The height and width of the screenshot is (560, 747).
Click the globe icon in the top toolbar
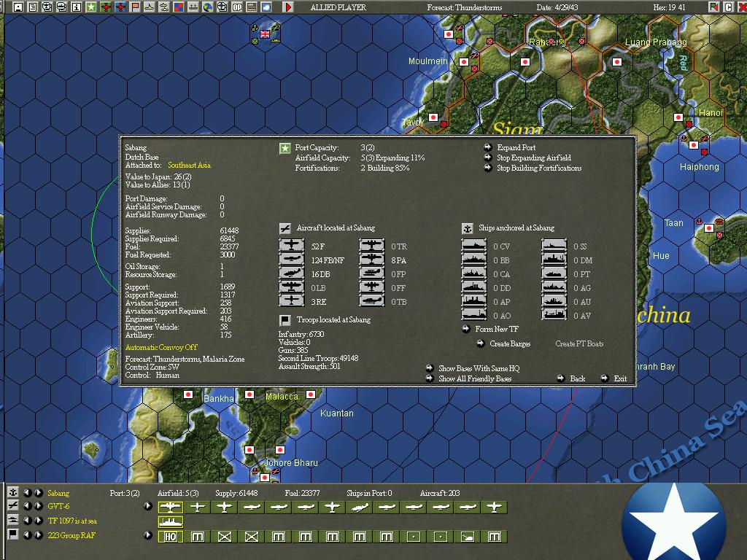(208, 7)
